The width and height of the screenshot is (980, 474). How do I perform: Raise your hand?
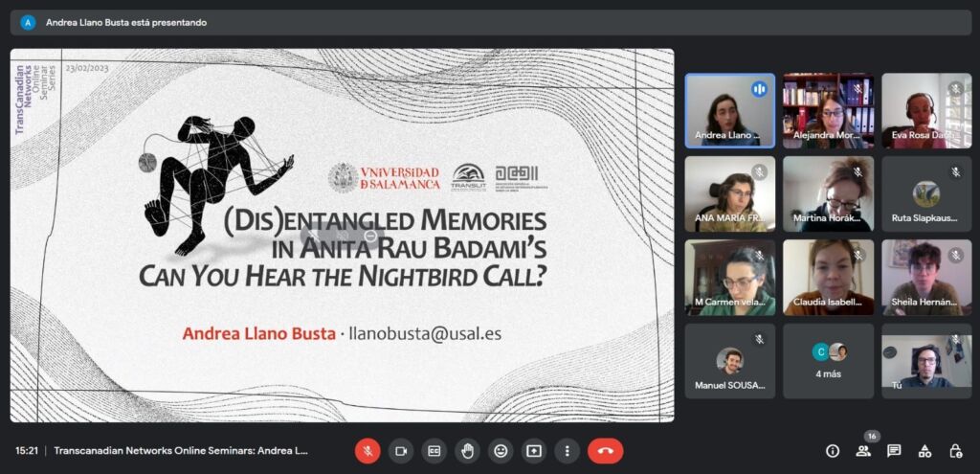point(467,450)
